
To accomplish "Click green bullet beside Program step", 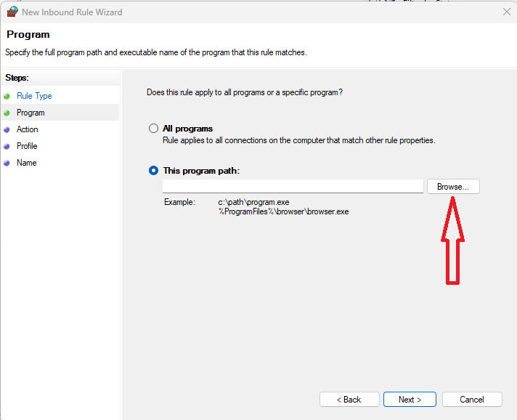I will pyautogui.click(x=7, y=113).
